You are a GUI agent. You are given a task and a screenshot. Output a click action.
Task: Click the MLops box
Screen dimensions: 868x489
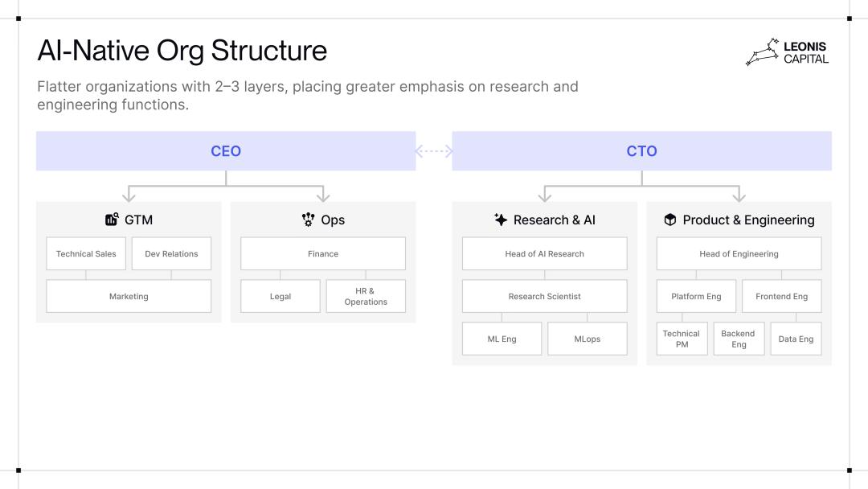587,339
